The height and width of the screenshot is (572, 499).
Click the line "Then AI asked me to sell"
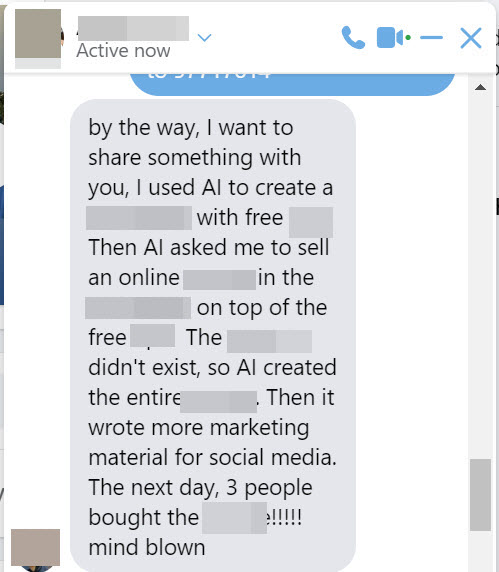point(209,247)
